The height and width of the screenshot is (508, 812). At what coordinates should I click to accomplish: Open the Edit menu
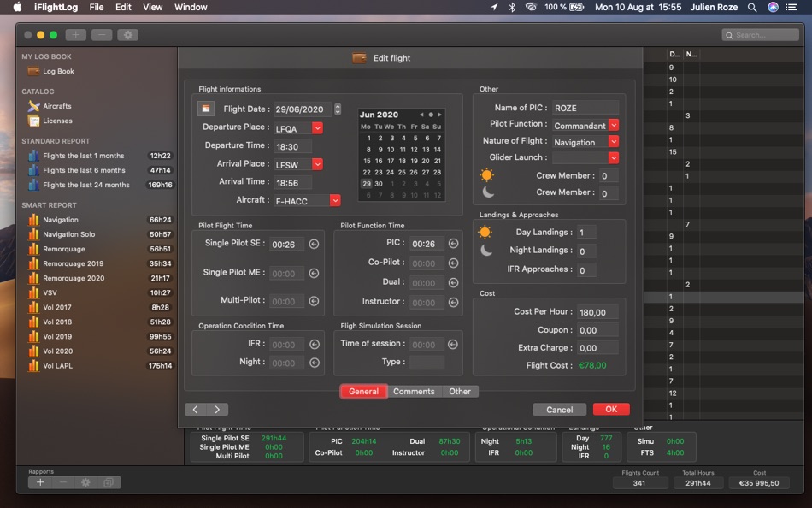point(123,7)
